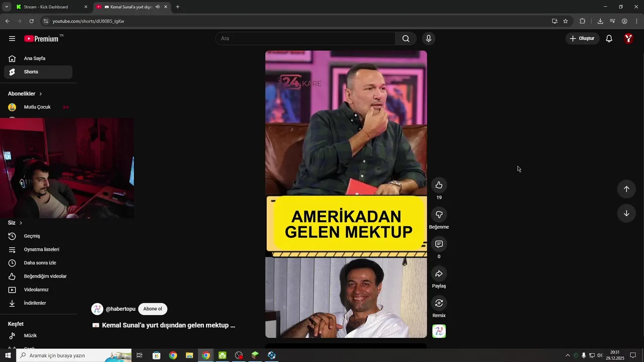Mute the audio on the Kemal Sunal tab
The height and width of the screenshot is (362, 644).
click(x=157, y=7)
